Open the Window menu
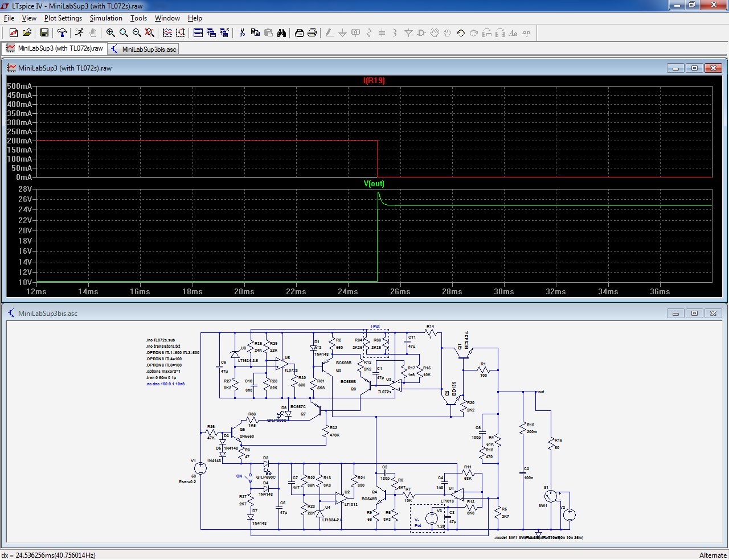 tap(167, 18)
